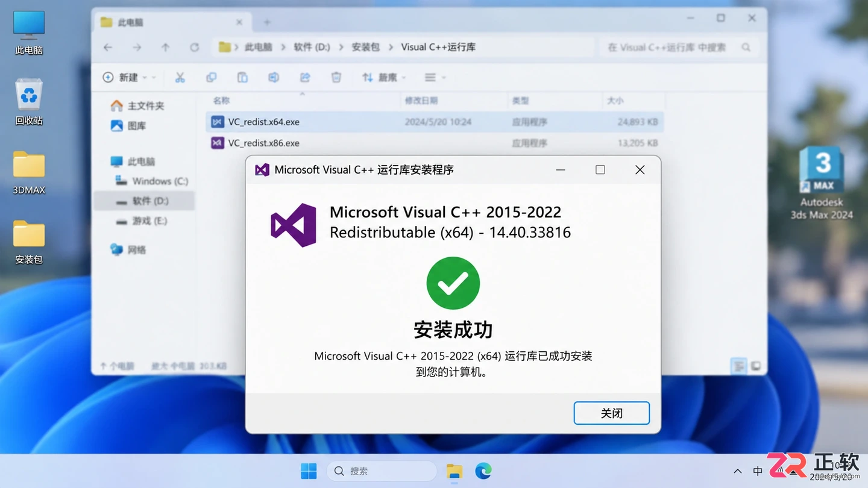
Task: Click the rename icon in Explorer toolbar
Action: pyautogui.click(x=274, y=77)
